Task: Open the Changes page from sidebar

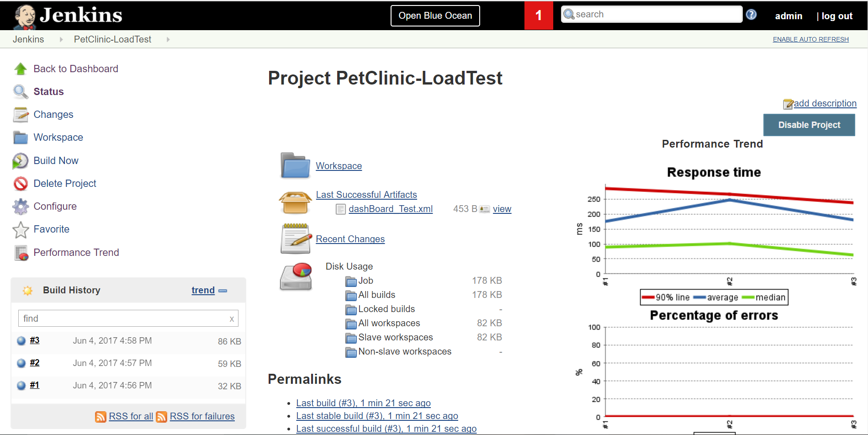Action: click(x=53, y=115)
